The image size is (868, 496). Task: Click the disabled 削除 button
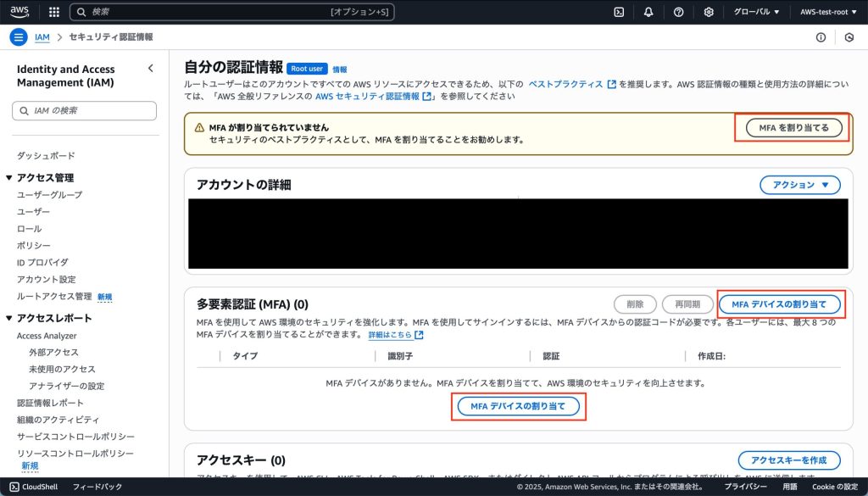[635, 304]
